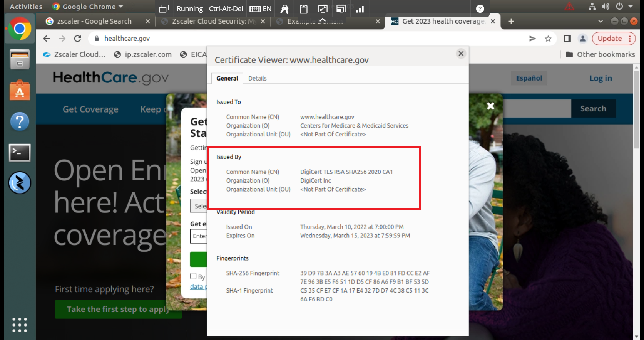Click the VM signal bars icon
This screenshot has width=644, height=340.
pos(360,9)
